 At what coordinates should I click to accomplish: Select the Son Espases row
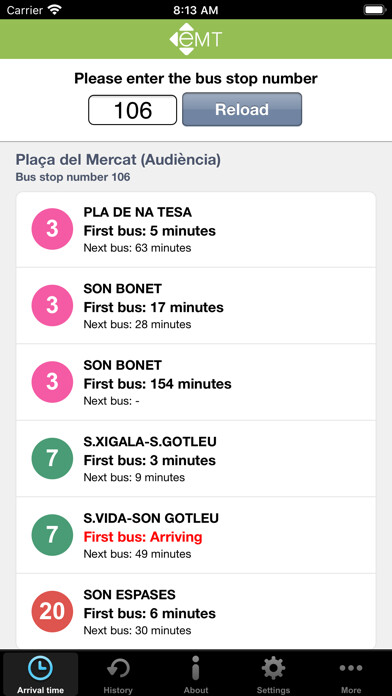click(x=196, y=612)
